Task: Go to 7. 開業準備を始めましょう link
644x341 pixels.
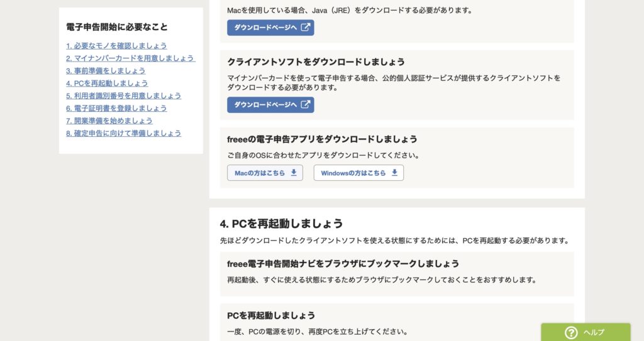Action: click(x=109, y=121)
